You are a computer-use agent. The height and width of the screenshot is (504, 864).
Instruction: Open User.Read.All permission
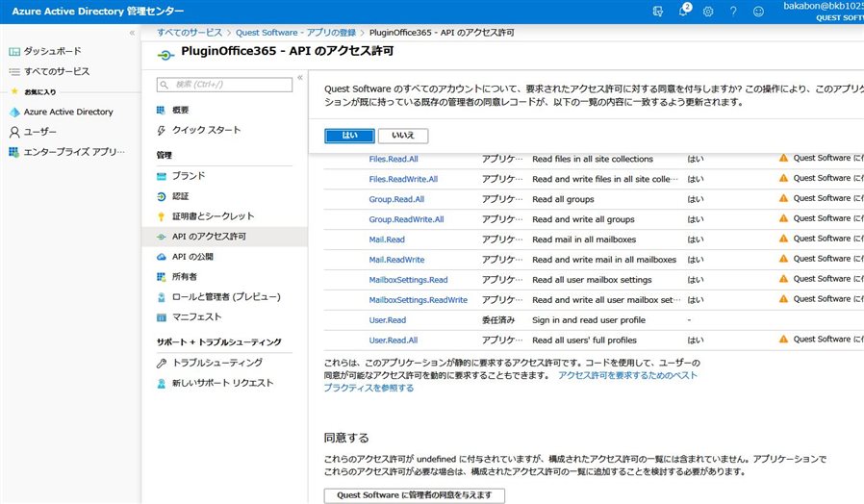394,340
